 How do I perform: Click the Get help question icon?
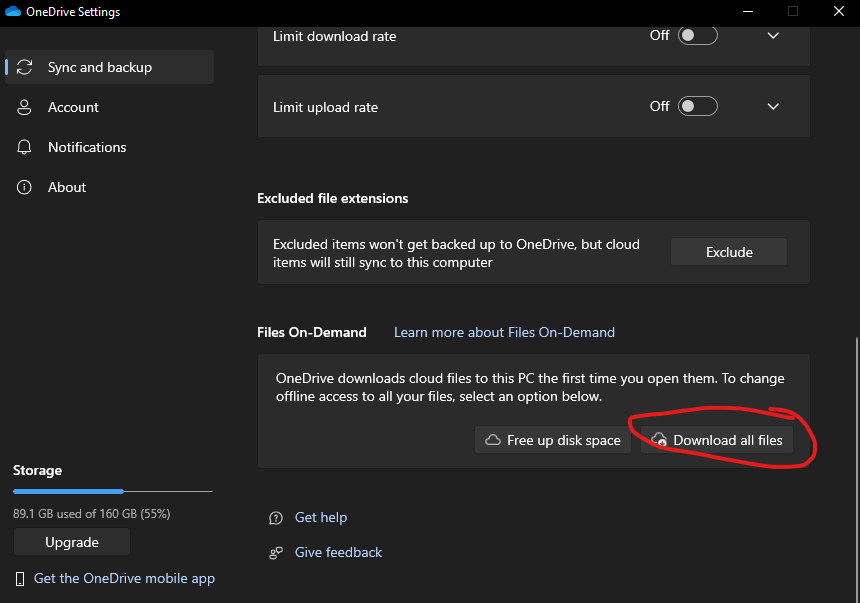(x=276, y=518)
